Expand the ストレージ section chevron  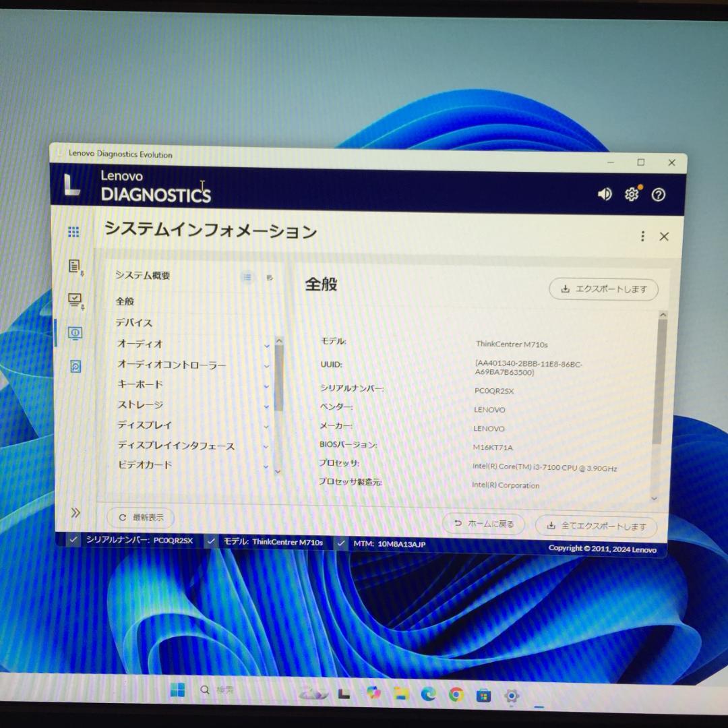click(x=266, y=406)
